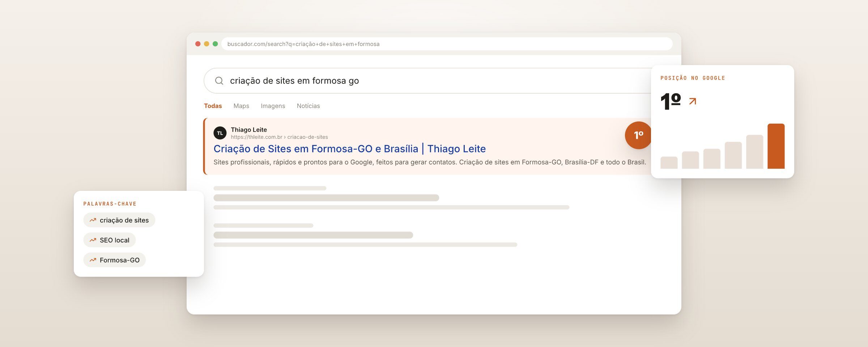Click the red window close dot
This screenshot has height=347, width=868.
pos(198,44)
